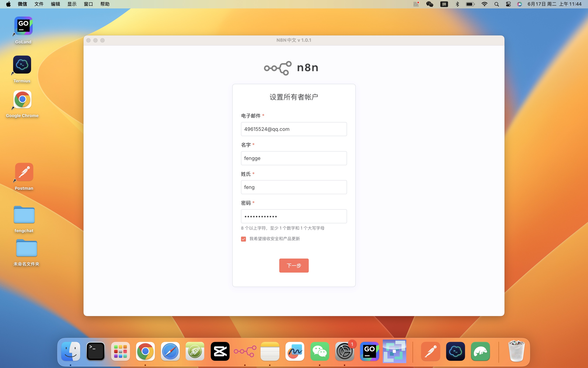Open the Termius desktop shortcut
Screen dimensions: 588x368
pyautogui.click(x=22, y=65)
